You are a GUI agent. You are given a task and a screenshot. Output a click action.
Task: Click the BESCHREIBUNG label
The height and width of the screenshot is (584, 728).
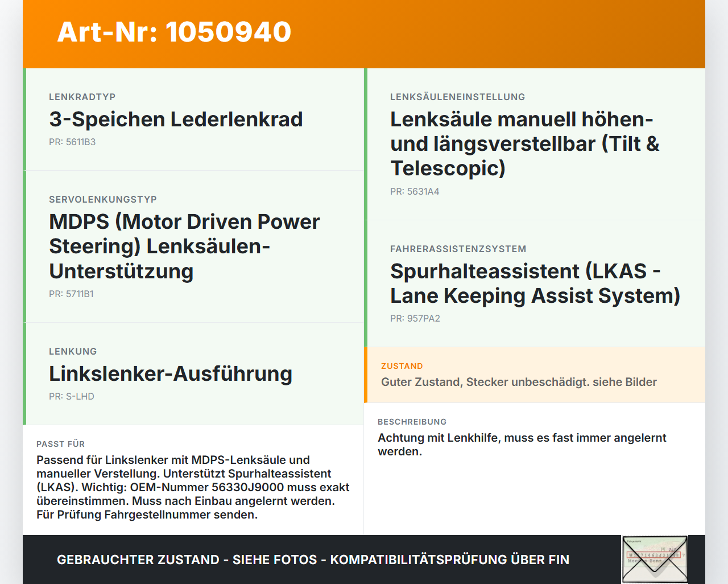coord(412,422)
